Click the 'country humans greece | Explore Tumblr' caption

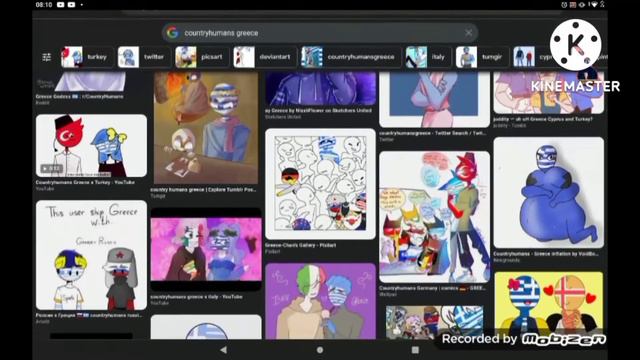[x=203, y=190]
